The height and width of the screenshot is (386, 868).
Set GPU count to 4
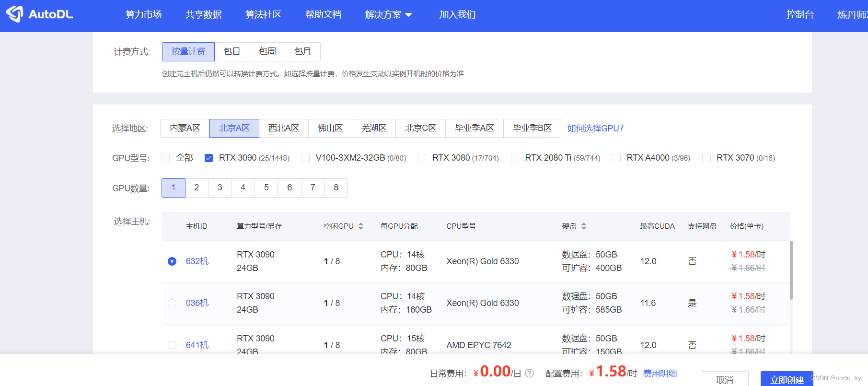pos(243,187)
